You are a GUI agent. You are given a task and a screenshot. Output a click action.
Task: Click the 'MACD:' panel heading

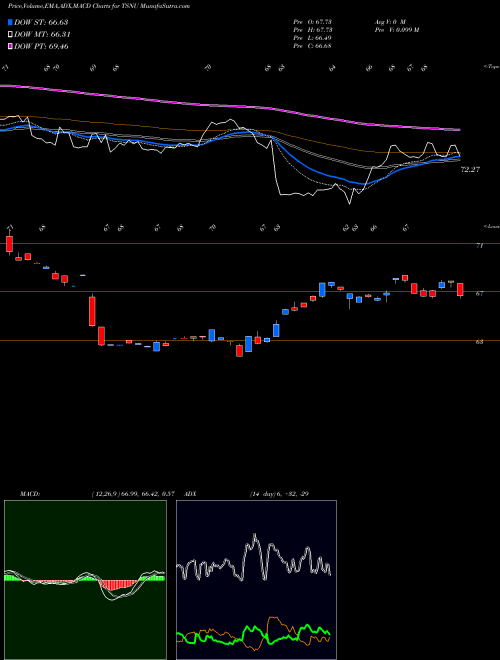(29, 494)
